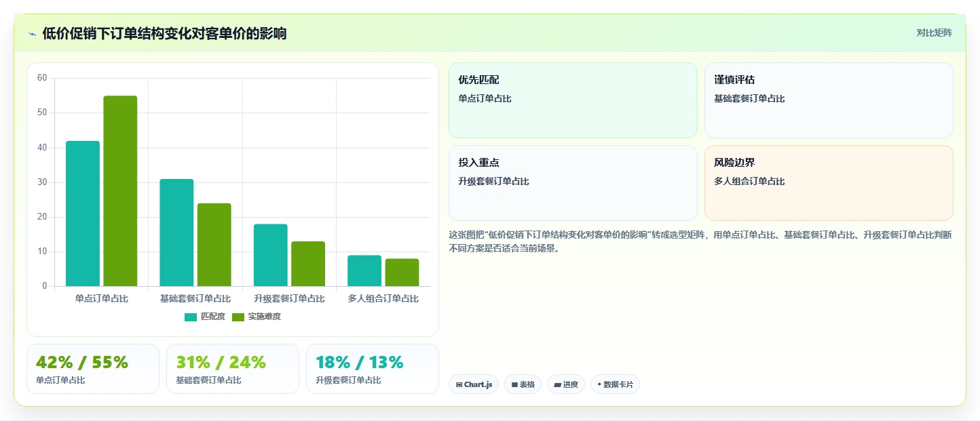Select the green 实施难度 bar for 升级套餐订单占比
The height and width of the screenshot is (421, 980).
308,264
